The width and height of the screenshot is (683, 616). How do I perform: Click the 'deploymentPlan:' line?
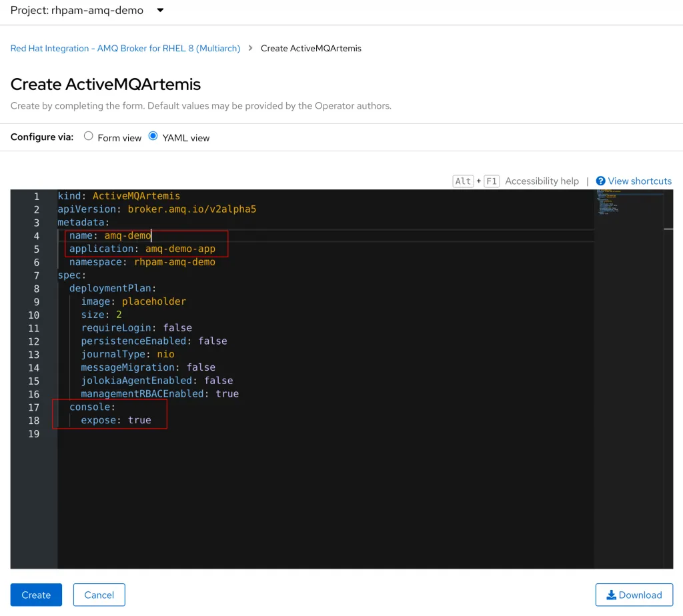click(113, 288)
